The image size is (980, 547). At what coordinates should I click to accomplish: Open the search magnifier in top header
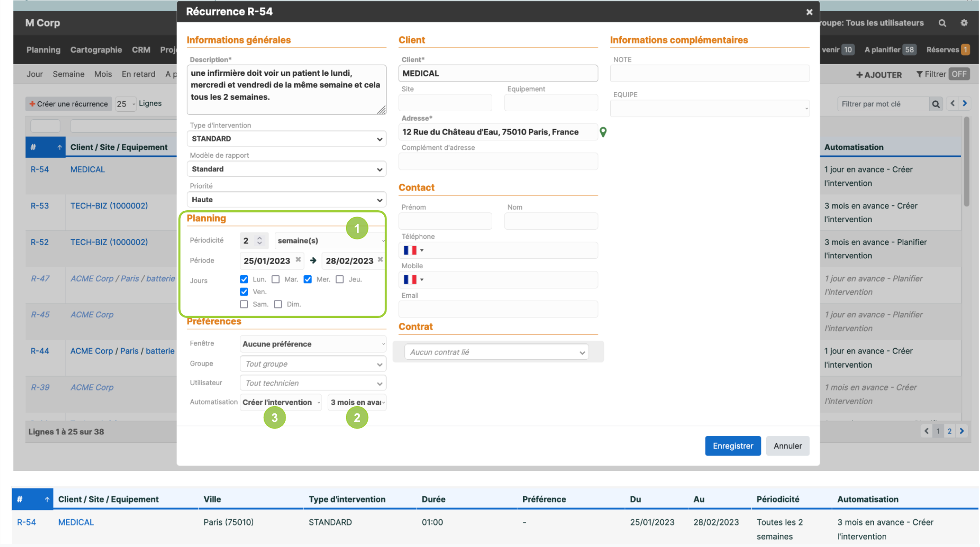click(x=942, y=23)
